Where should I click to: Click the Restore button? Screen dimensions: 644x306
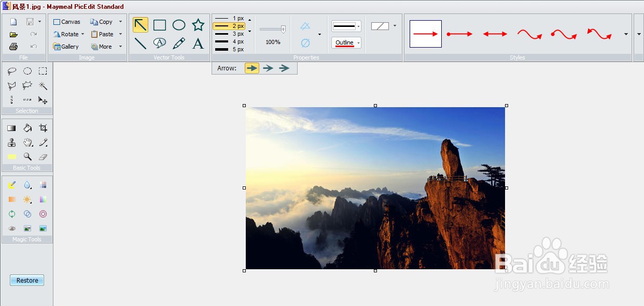point(27,280)
